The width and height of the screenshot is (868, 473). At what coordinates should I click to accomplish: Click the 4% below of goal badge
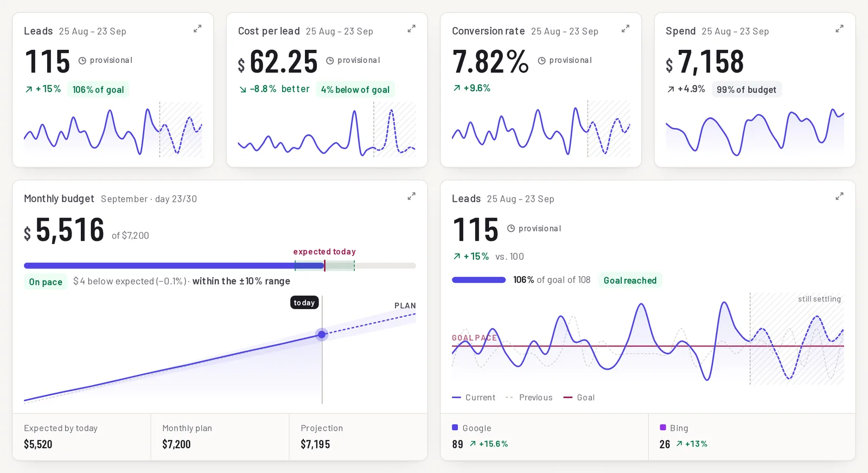point(355,90)
